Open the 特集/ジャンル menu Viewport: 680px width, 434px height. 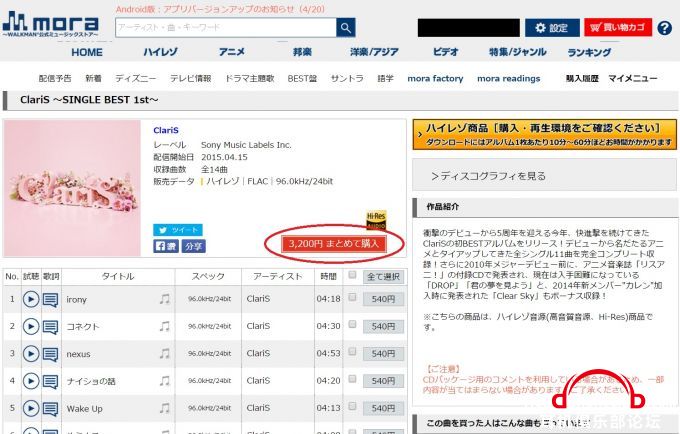point(518,52)
